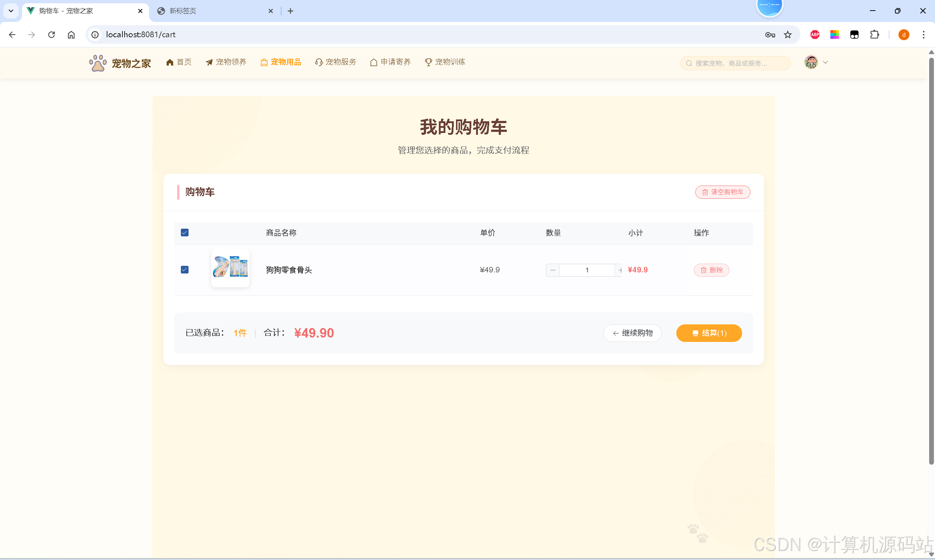Open the Chrome three-dot menu
The height and width of the screenshot is (560, 935).
tap(923, 35)
